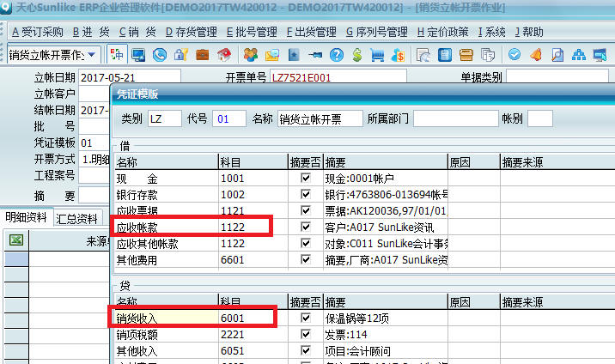Viewport: 615px width, 364px height.
Task: Click the green Excel export icon in grid
Action: (16, 240)
